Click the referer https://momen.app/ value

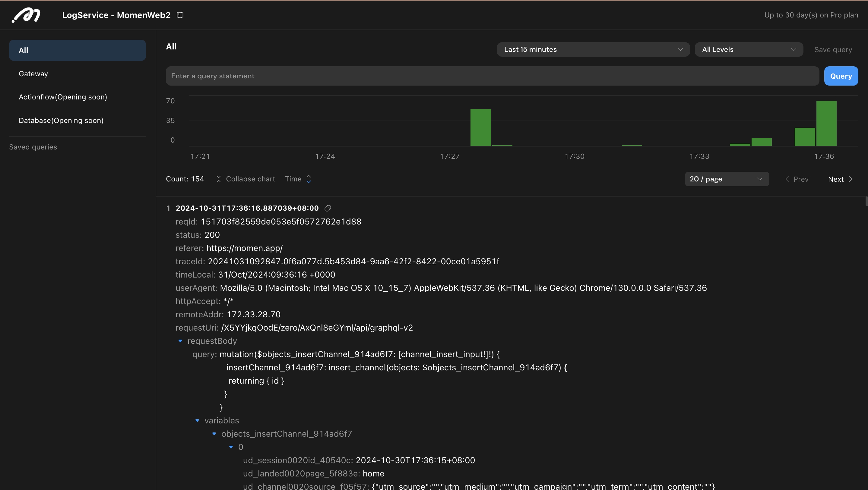pos(245,248)
